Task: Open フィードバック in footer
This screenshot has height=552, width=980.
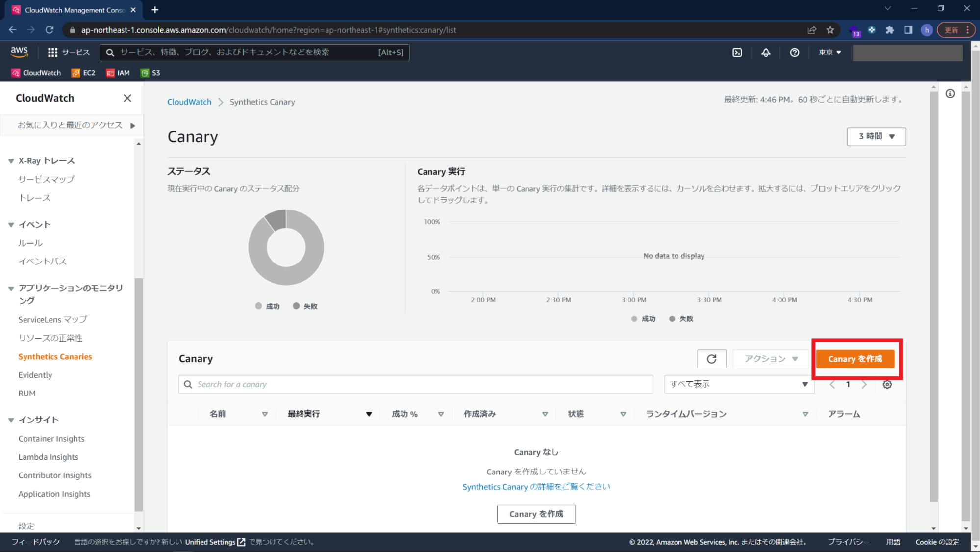Action: pyautogui.click(x=36, y=542)
